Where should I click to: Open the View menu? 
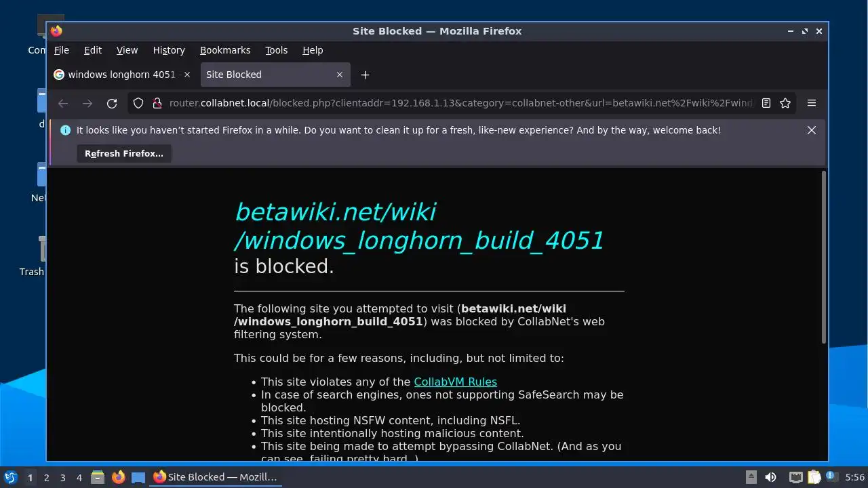click(127, 50)
